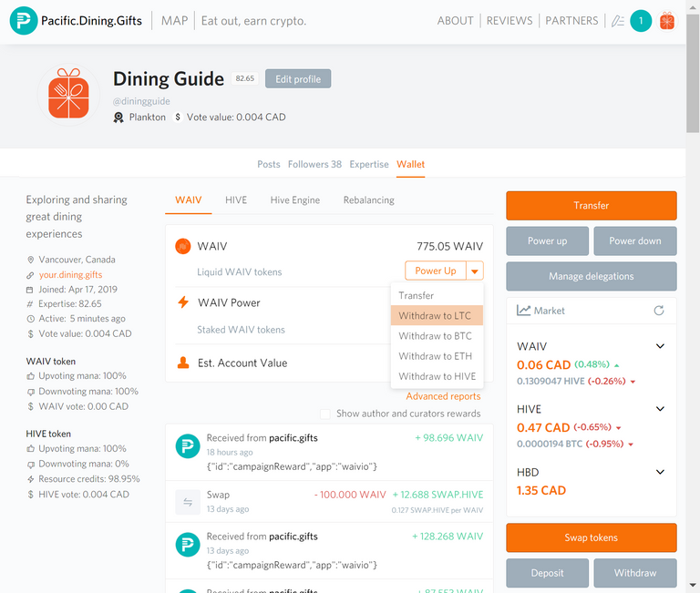Image resolution: width=700 pixels, height=593 pixels.
Task: Click the link icon beside your.dining.gifts
Action: tap(30, 275)
